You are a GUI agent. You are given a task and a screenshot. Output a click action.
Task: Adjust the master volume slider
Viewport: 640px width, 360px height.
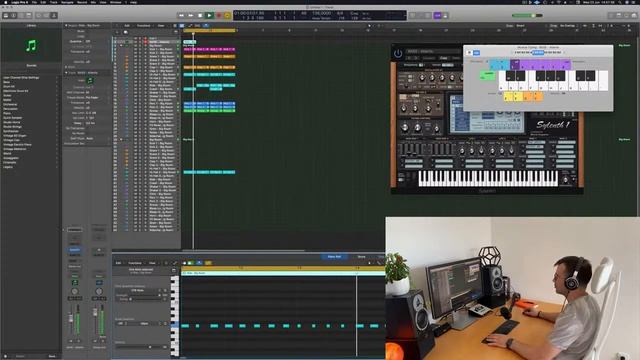[x=527, y=16]
